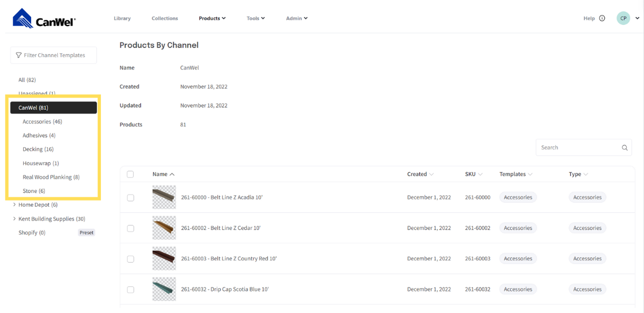
Task: Open the user account dropdown arrow
Action: coord(637,18)
